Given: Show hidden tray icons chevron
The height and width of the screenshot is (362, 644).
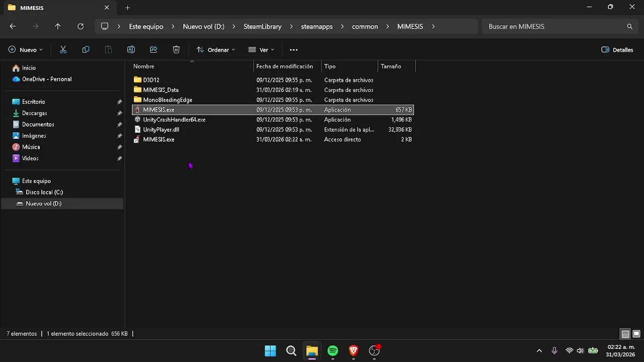Looking at the screenshot, I should [539, 351].
